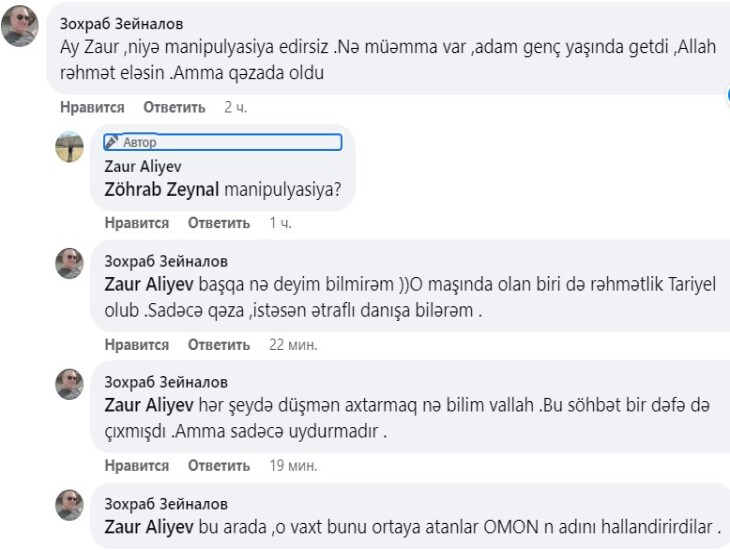Viewport: 730px width, 550px height.
Task: Open the 2 ч. timestamp link
Action: (235, 107)
